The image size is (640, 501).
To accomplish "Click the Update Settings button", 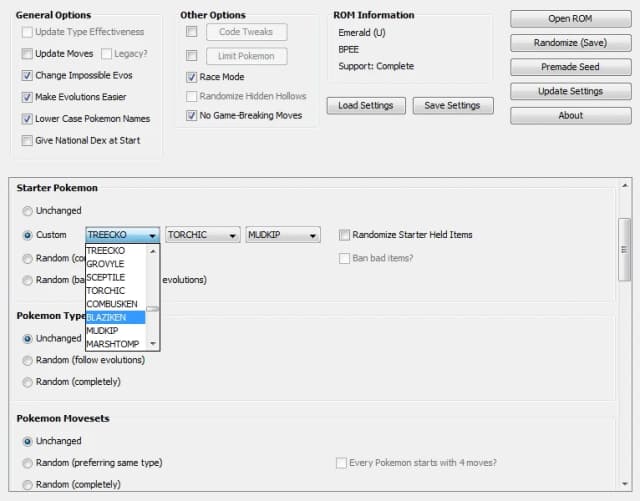I will click(x=570, y=91).
